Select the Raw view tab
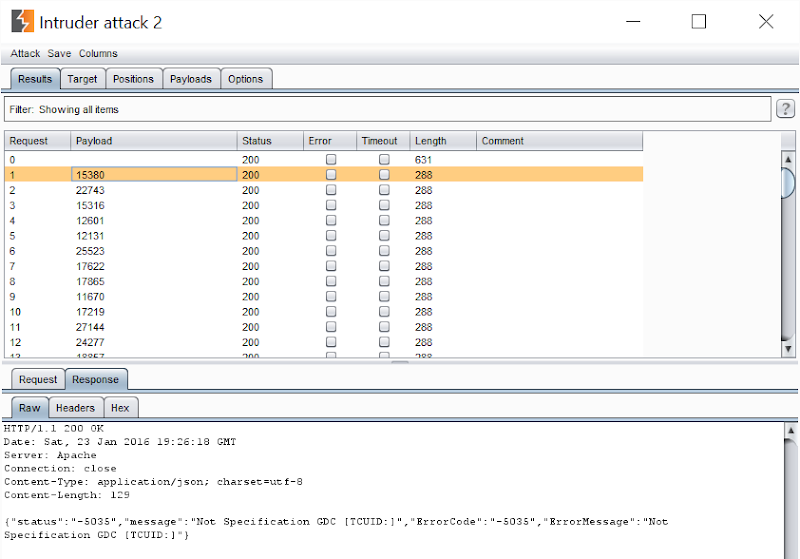Image resolution: width=800 pixels, height=559 pixels. coord(30,408)
